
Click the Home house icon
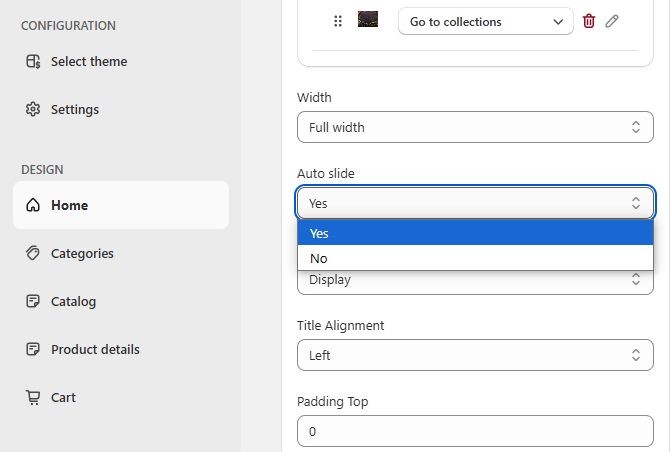pyautogui.click(x=33, y=205)
